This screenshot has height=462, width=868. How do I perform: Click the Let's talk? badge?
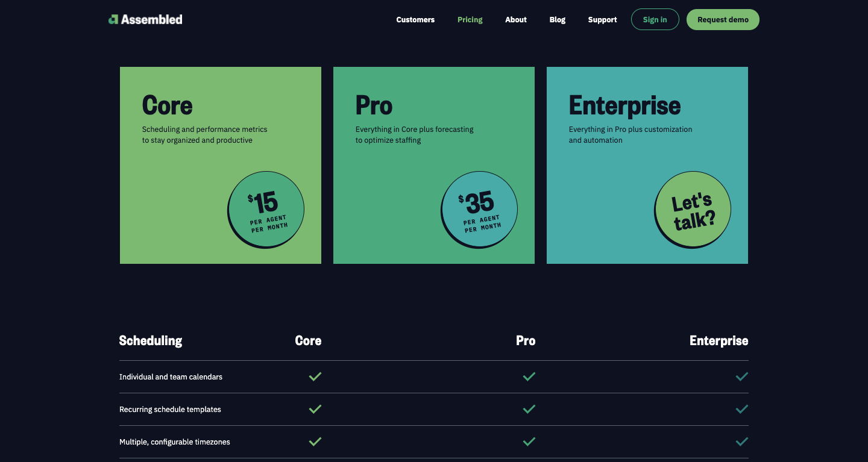pyautogui.click(x=693, y=210)
